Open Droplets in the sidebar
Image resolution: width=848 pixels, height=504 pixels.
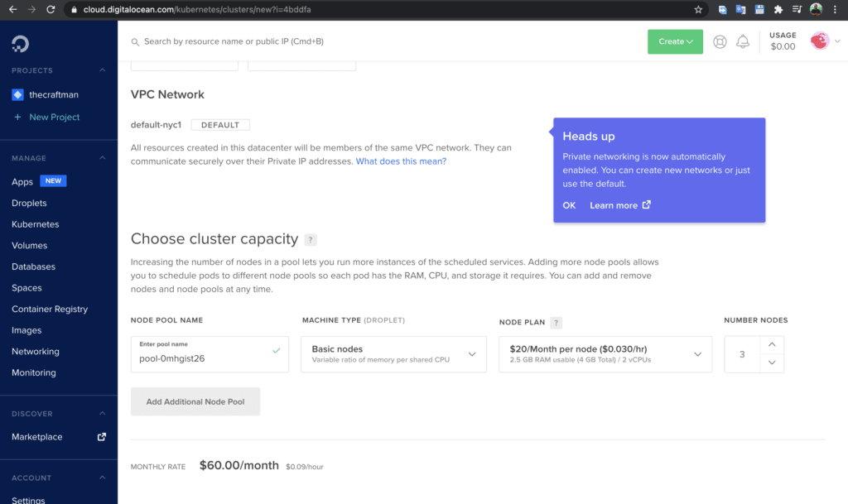[x=29, y=203]
